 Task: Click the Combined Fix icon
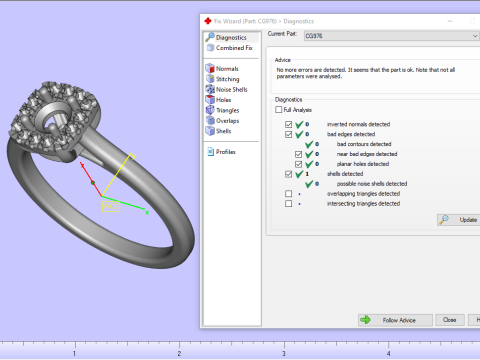pos(210,48)
